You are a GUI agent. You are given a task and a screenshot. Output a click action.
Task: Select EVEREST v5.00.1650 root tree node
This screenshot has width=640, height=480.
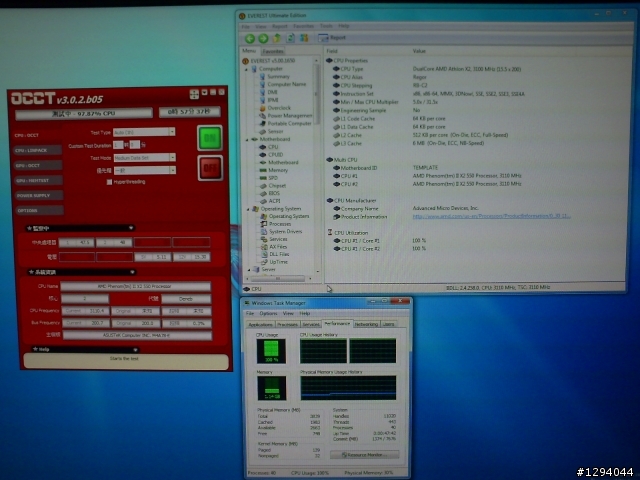pos(272,61)
